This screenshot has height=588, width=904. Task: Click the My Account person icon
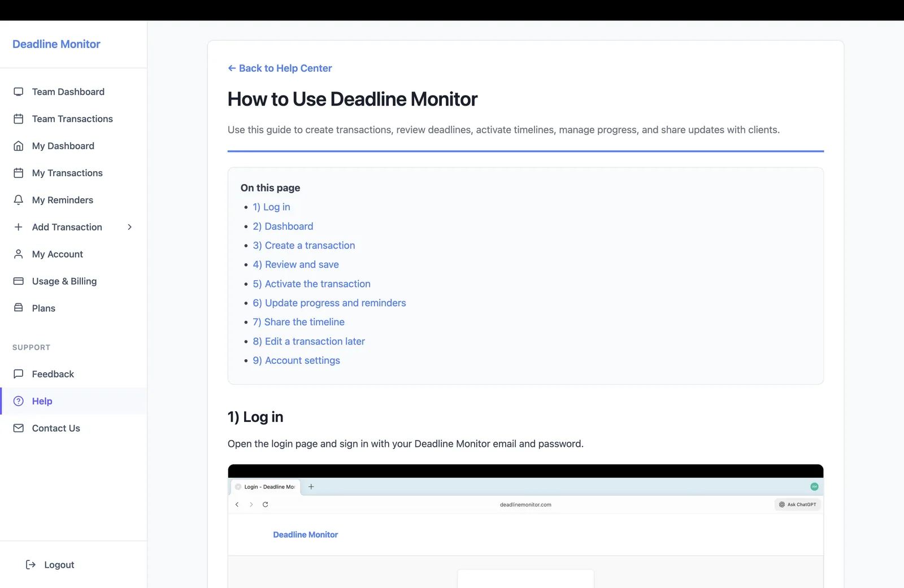pyautogui.click(x=19, y=254)
